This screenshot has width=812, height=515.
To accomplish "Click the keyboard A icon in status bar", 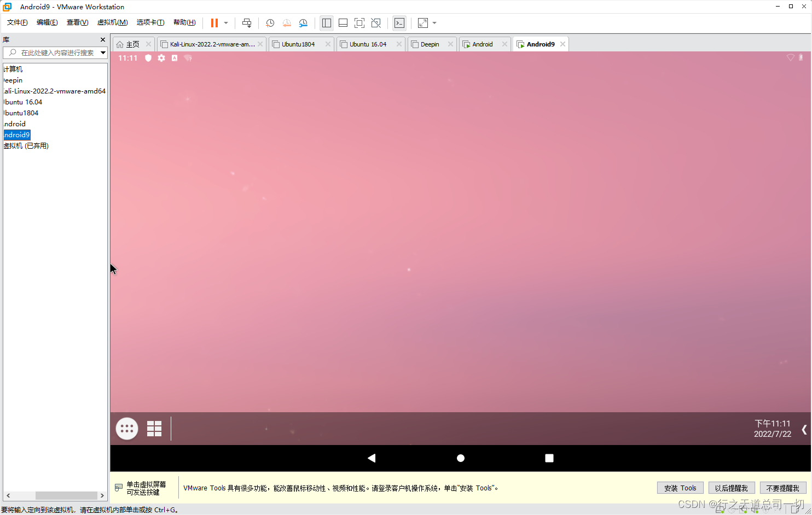I will [x=175, y=58].
